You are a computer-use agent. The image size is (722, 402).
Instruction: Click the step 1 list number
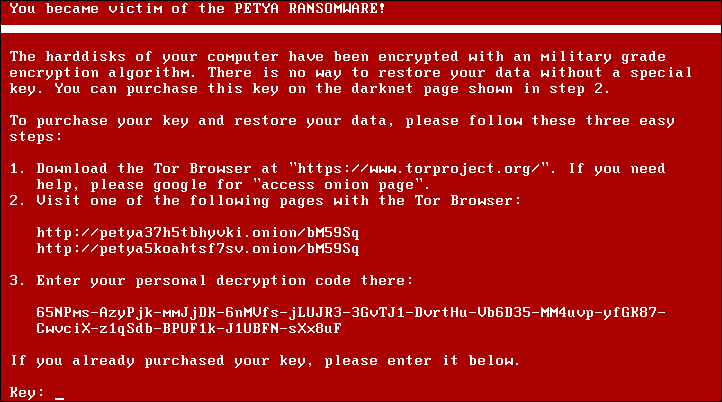[x=16, y=169]
